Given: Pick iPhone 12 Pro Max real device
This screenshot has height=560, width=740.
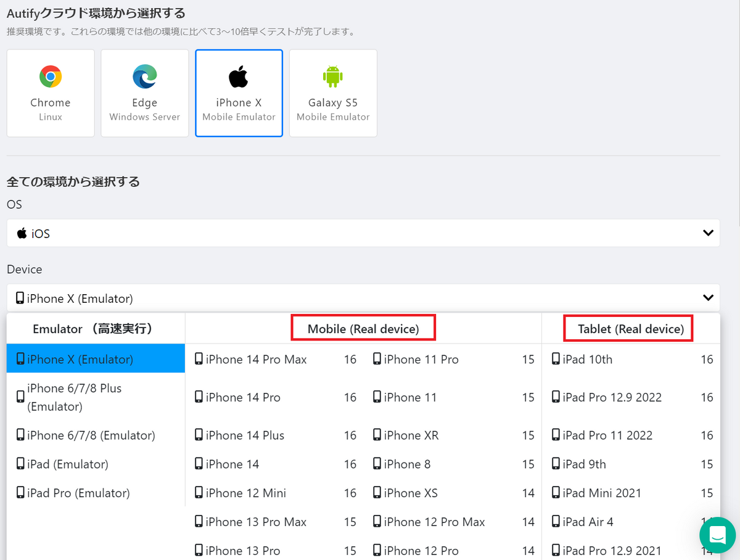Looking at the screenshot, I should [453, 522].
